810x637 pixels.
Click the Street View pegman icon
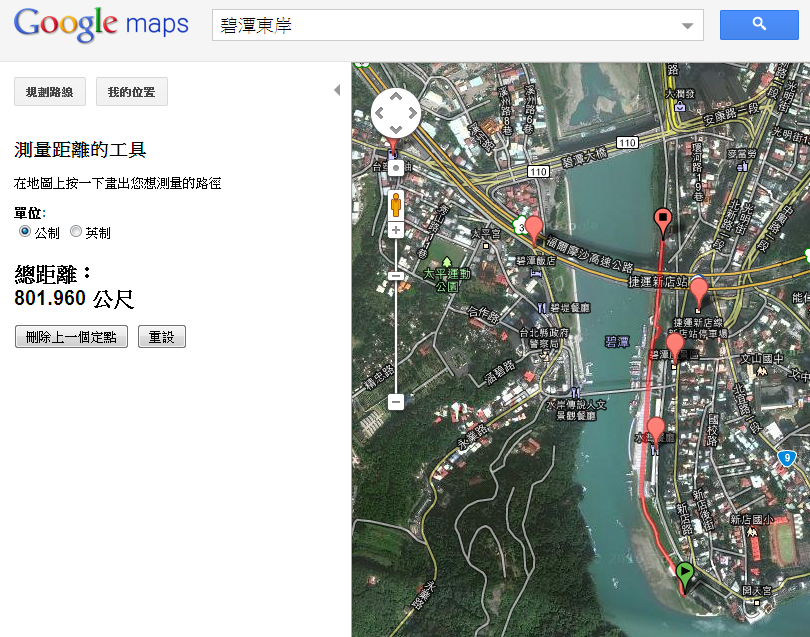pyautogui.click(x=396, y=204)
